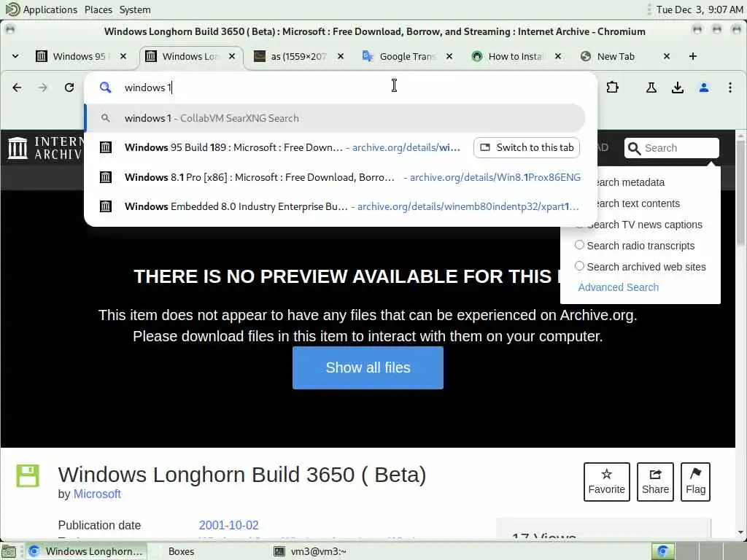Select 'Search archived web sites' radio button
This screenshot has height=560, width=747.
(579, 265)
